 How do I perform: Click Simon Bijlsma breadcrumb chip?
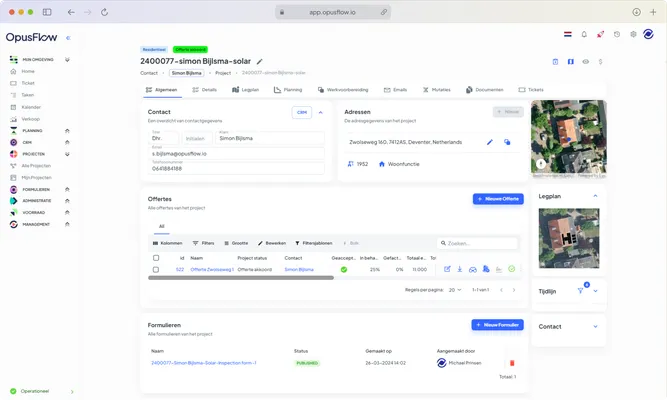click(x=187, y=73)
